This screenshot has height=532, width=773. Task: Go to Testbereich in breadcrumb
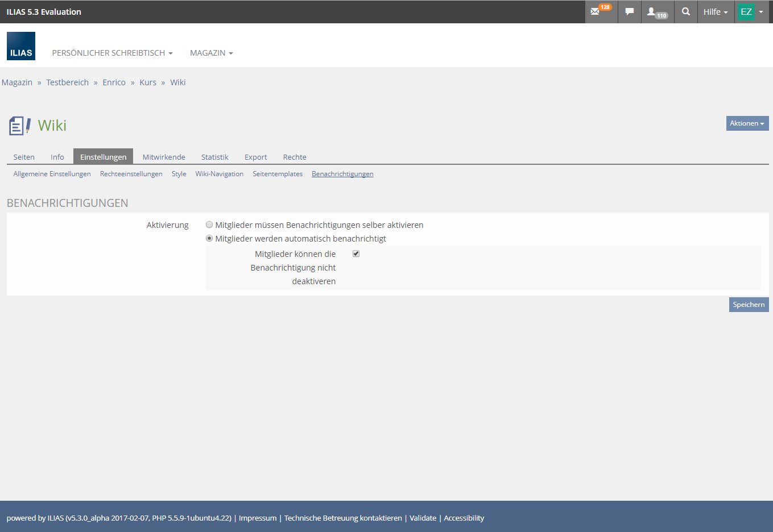point(67,82)
